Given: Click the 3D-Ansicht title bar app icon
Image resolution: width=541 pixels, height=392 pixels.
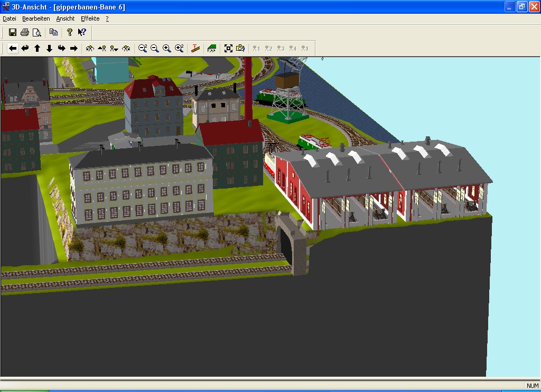Looking at the screenshot, I should coord(5,6).
